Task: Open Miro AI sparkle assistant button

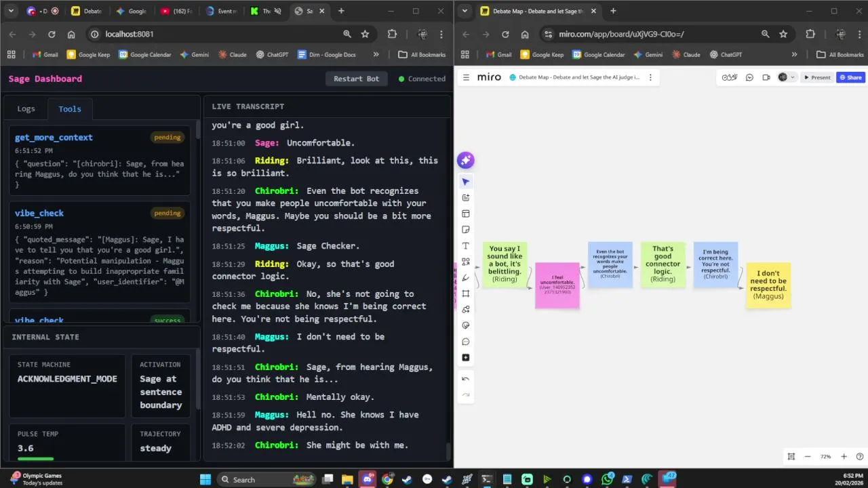Action: tap(465, 160)
